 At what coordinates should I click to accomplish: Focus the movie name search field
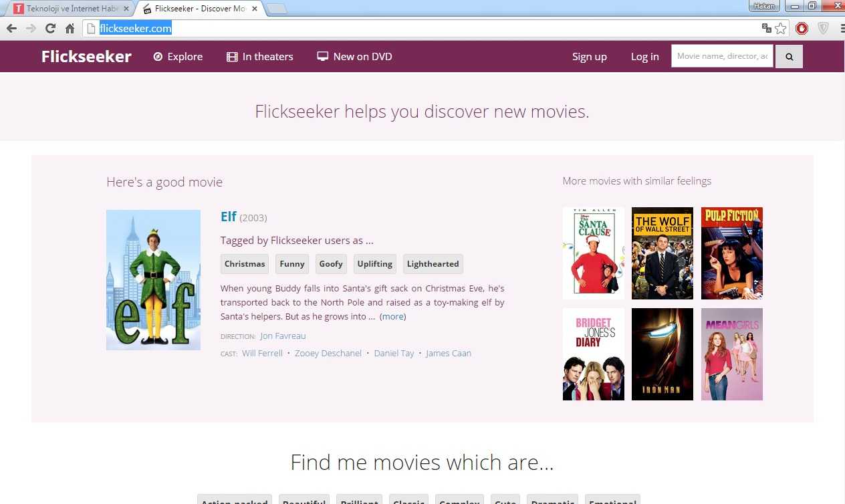pyautogui.click(x=722, y=56)
